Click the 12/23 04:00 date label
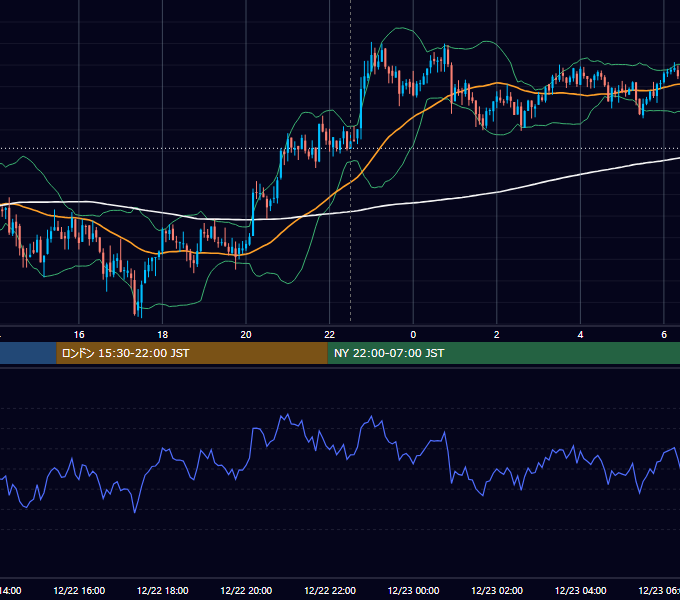 (x=581, y=590)
